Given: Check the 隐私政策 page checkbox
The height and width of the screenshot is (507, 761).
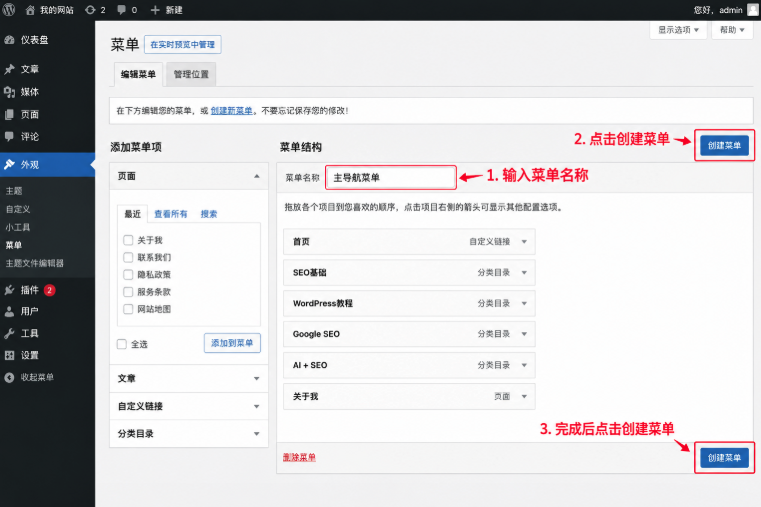Looking at the screenshot, I should [x=128, y=275].
